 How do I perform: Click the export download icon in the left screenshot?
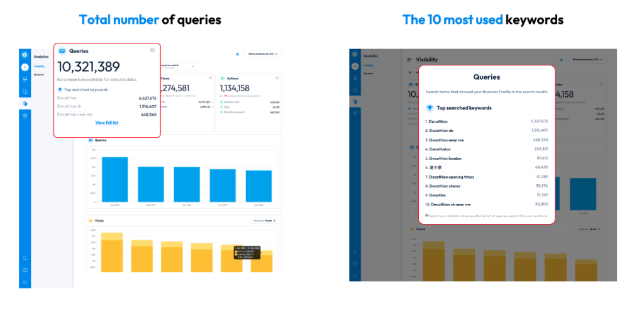pyautogui.click(x=237, y=54)
